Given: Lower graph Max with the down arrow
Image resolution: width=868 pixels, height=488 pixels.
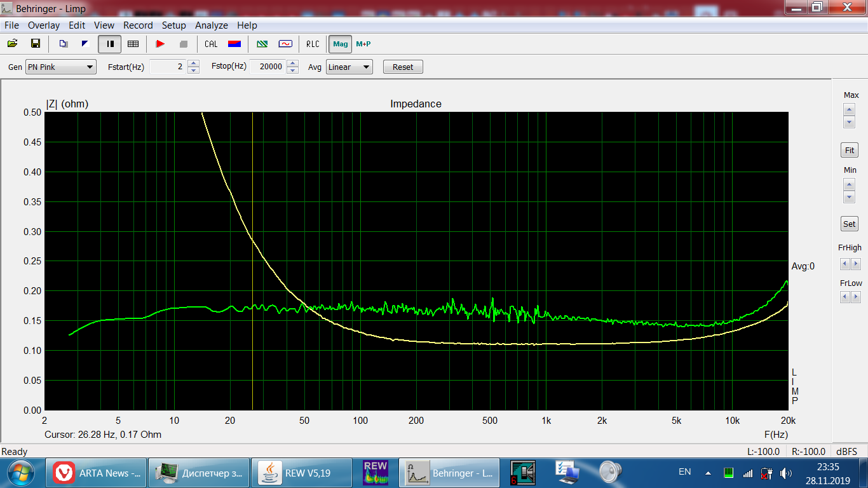Looking at the screenshot, I should click(x=849, y=121).
